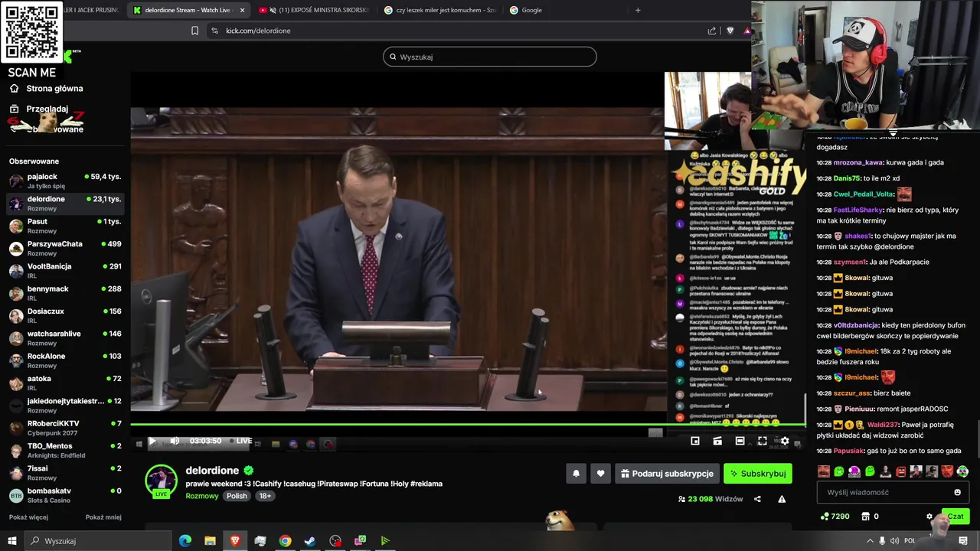
Task: Click the green Subskrybuj button
Action: [758, 474]
